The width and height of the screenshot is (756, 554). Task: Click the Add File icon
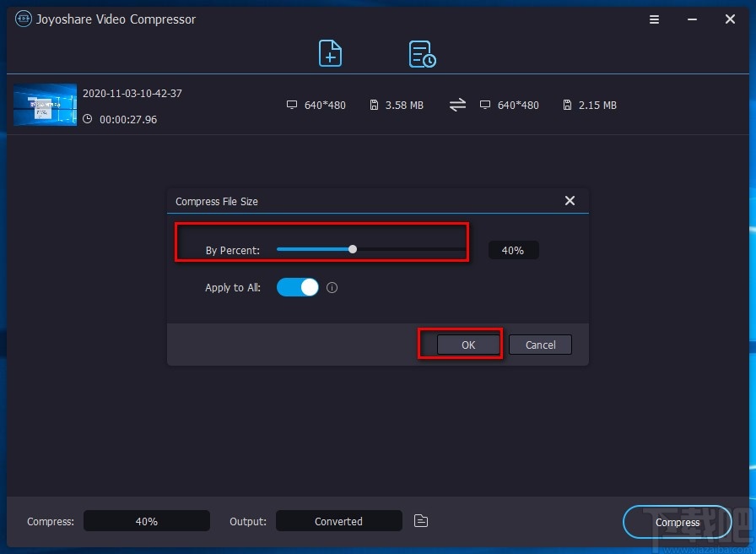(x=330, y=53)
